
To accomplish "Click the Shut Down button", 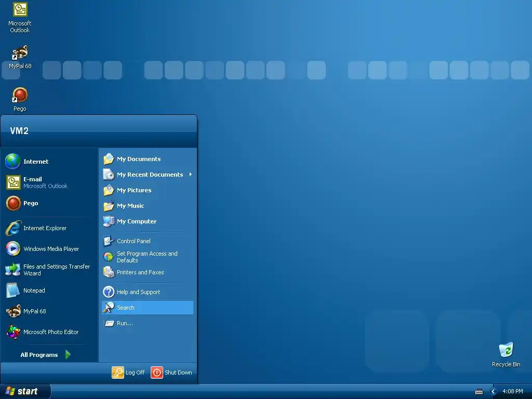I will tap(171, 372).
